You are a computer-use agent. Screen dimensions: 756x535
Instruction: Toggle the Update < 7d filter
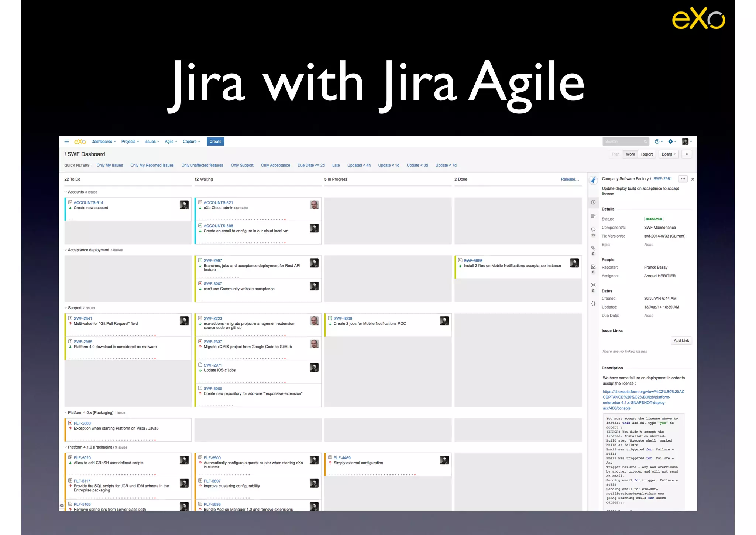coord(446,165)
